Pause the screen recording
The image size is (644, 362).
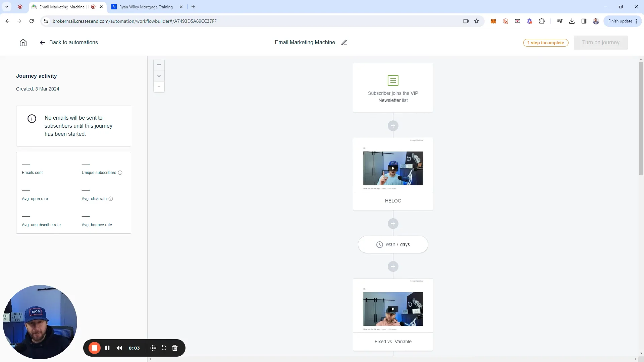[x=107, y=348]
